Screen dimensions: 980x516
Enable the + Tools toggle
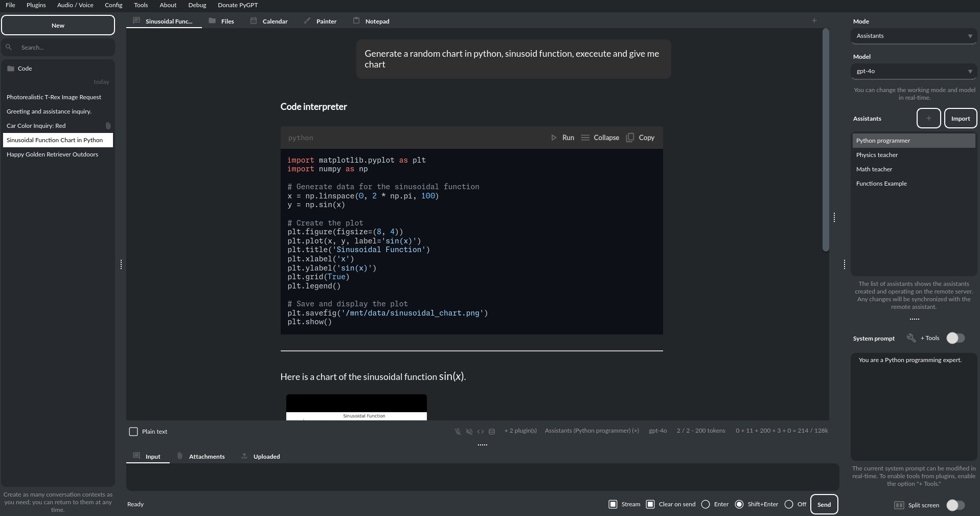pyautogui.click(x=955, y=338)
